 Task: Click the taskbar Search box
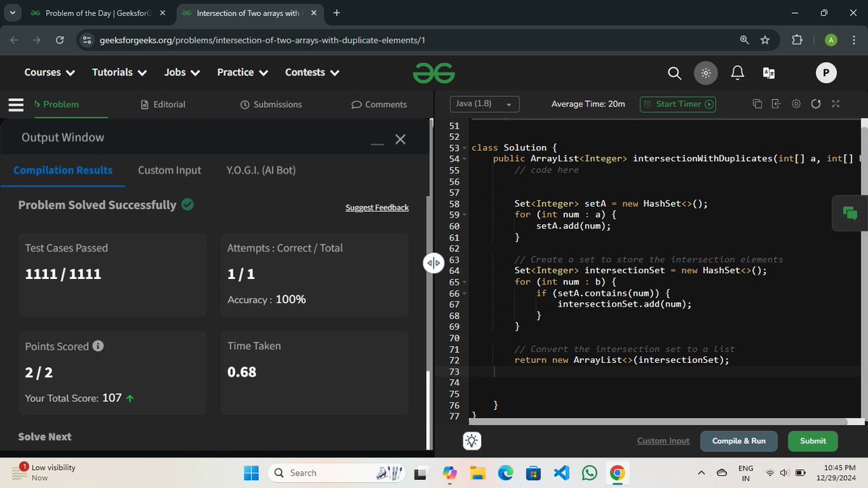(339, 473)
